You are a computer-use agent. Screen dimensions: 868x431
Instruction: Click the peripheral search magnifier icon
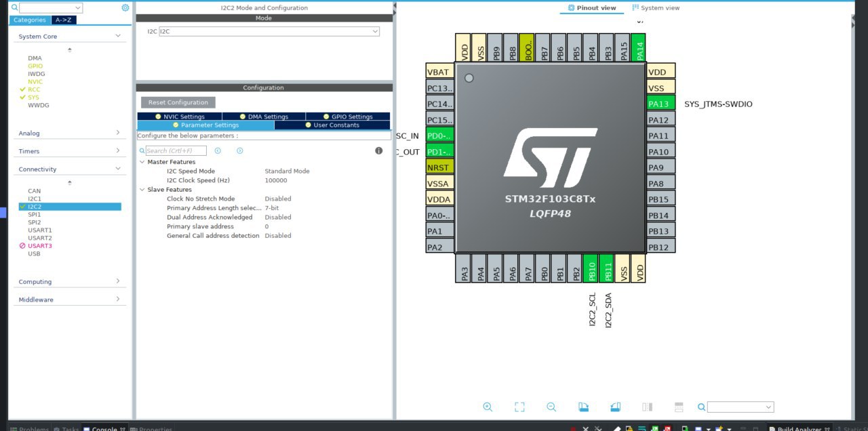[15, 7]
